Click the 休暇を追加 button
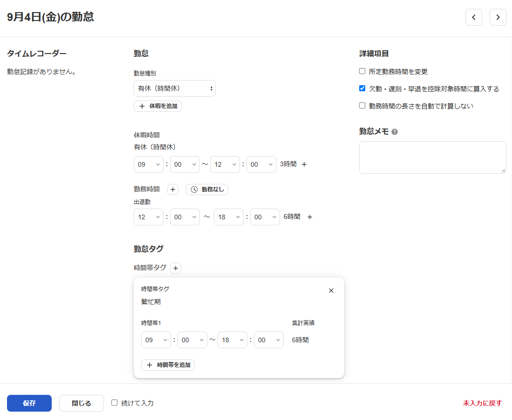The height and width of the screenshot is (420, 512). [x=158, y=106]
